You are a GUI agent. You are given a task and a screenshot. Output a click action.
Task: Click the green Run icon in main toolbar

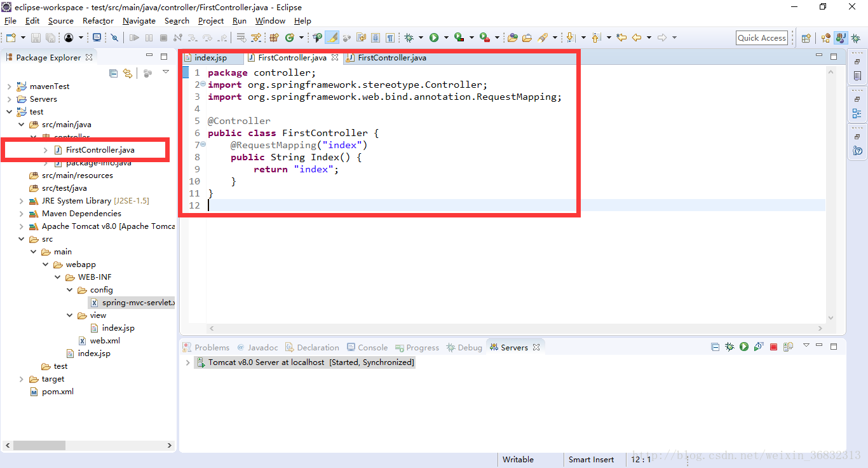point(434,38)
